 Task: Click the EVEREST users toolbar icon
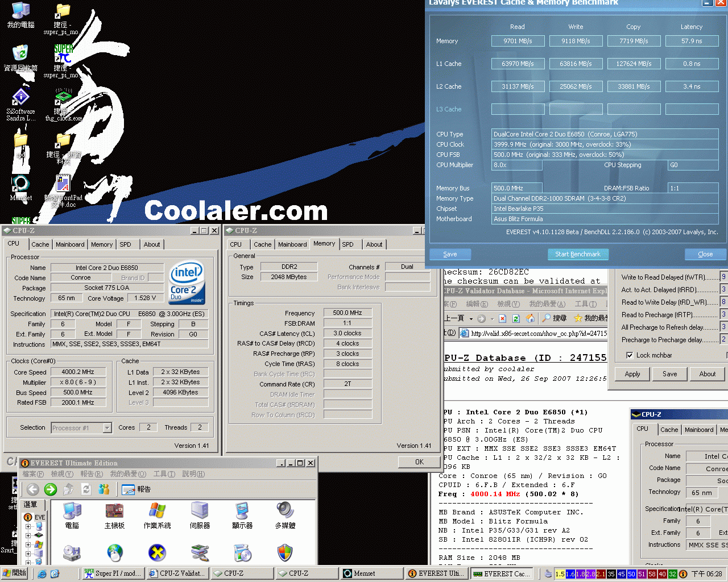pos(104,489)
